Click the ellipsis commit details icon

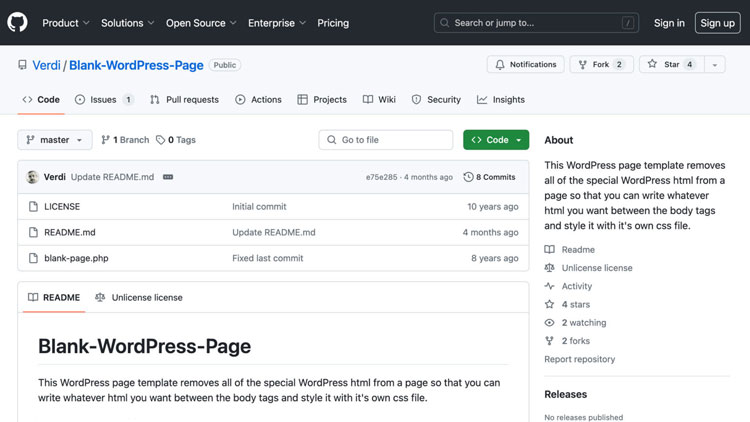pos(168,177)
